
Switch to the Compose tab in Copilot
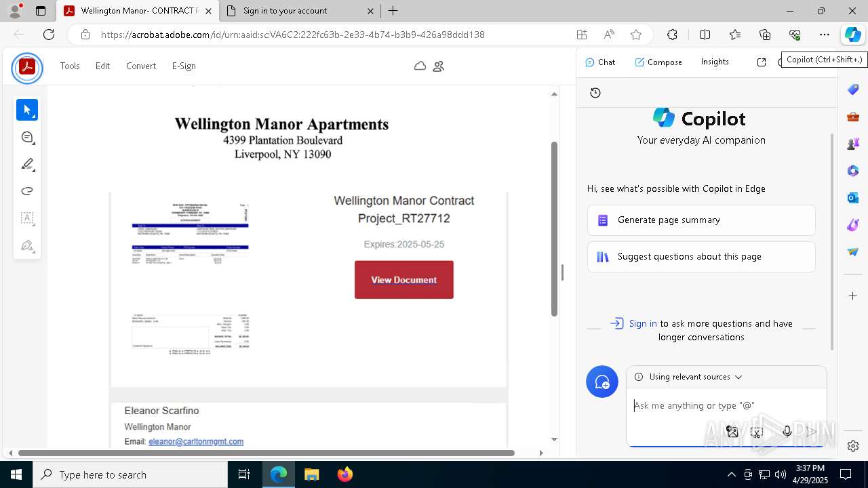pos(658,62)
